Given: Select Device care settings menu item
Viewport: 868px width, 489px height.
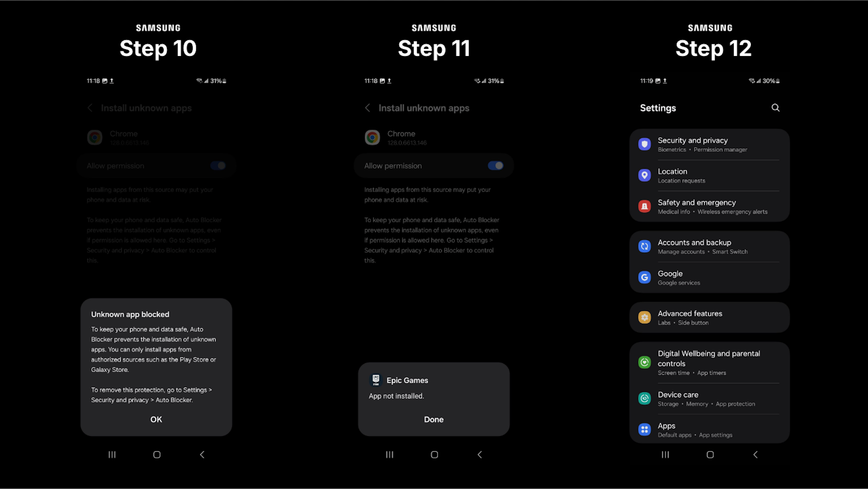Looking at the screenshot, I should (711, 398).
